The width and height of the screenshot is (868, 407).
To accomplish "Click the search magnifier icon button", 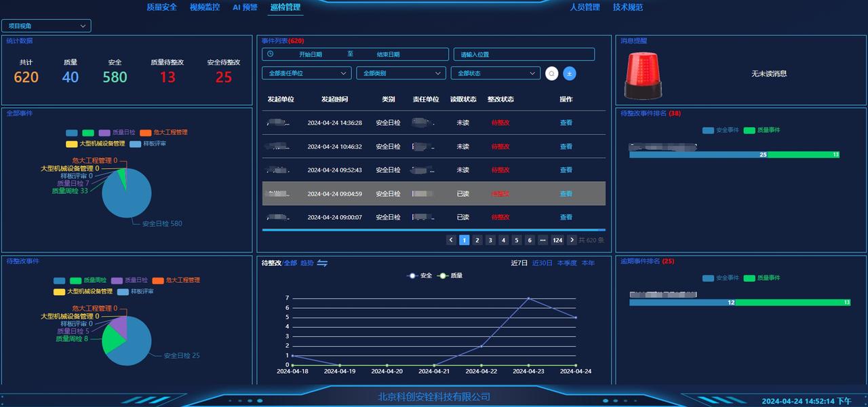I will click(551, 73).
